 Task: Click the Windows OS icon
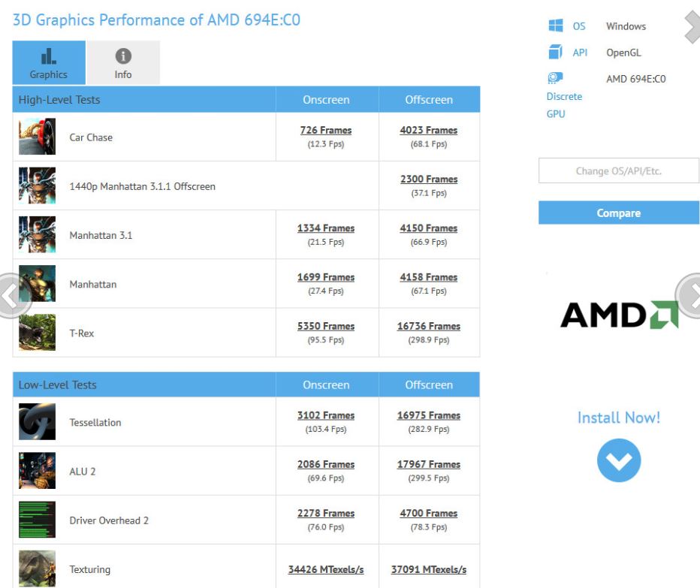click(556, 26)
